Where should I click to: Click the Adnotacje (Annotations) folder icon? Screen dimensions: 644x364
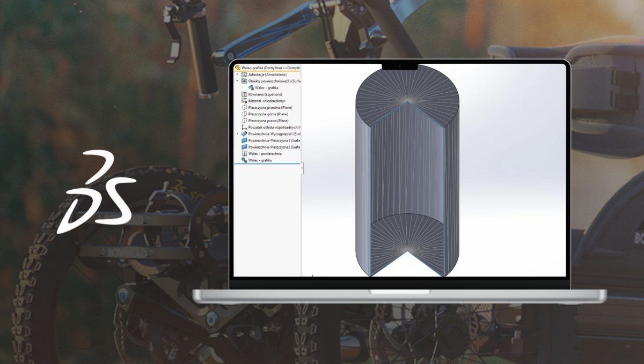pyautogui.click(x=244, y=75)
